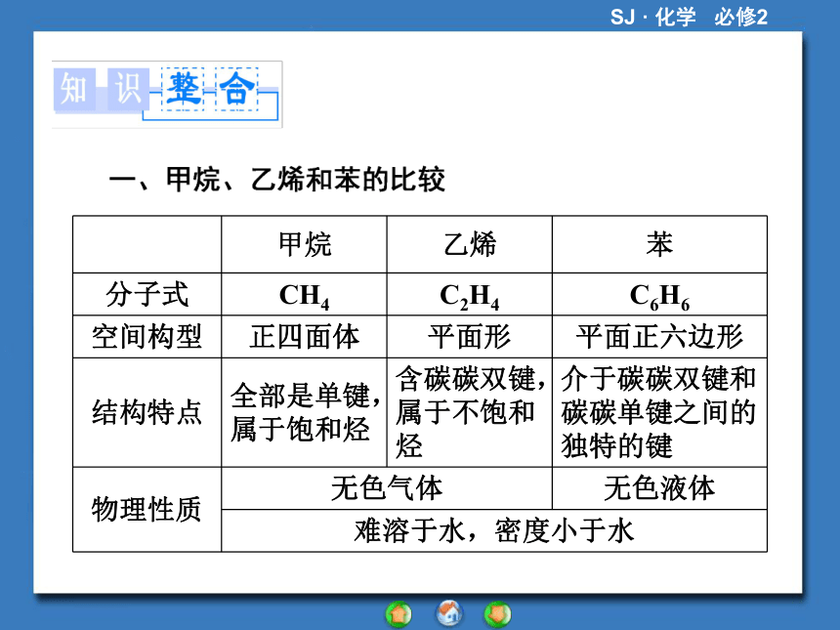Select the cell 正四面体
This screenshot has height=630, width=840.
point(305,337)
